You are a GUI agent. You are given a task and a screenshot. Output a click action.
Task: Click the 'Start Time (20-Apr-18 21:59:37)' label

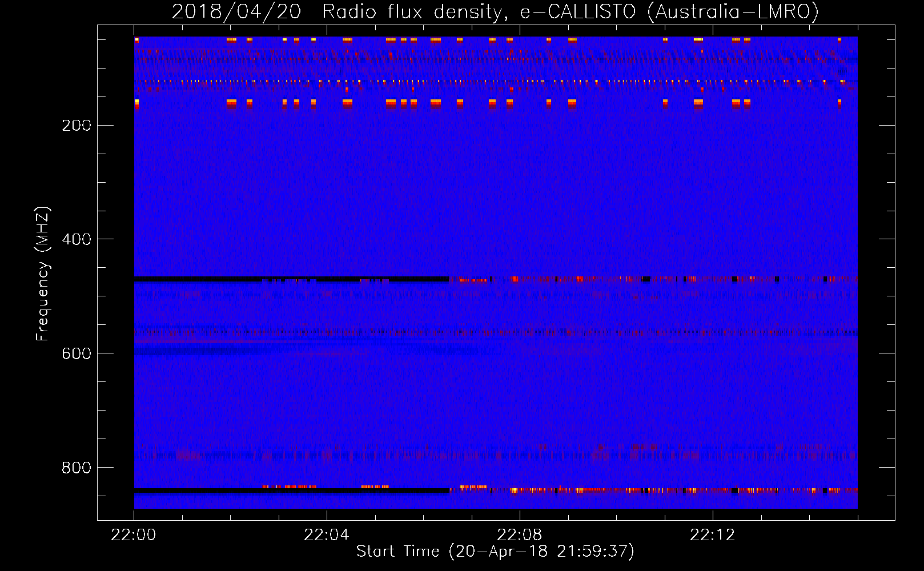point(495,552)
